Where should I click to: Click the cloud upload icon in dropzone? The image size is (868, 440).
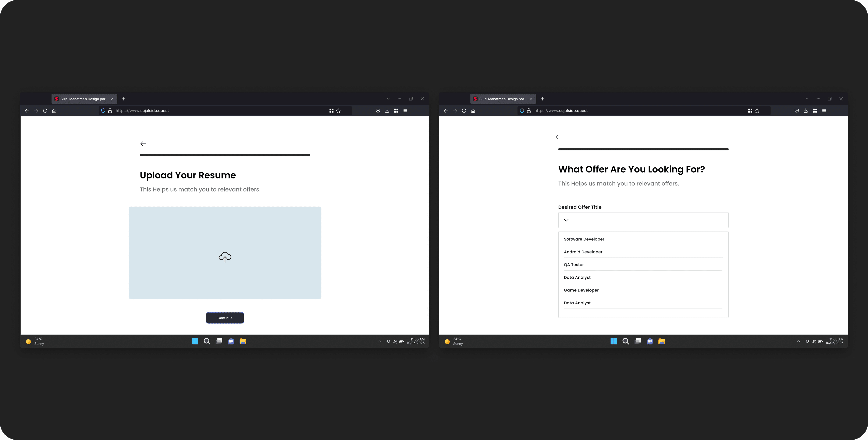225,257
